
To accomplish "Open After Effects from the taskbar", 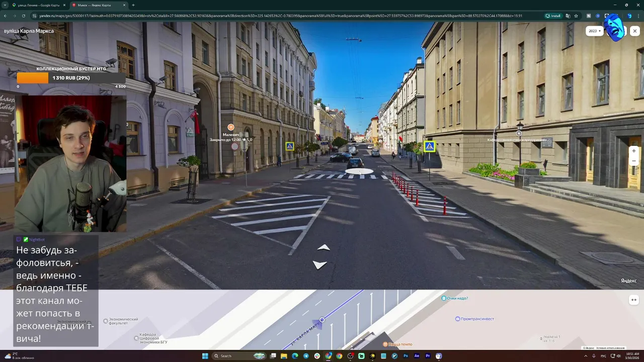I will tap(417, 356).
